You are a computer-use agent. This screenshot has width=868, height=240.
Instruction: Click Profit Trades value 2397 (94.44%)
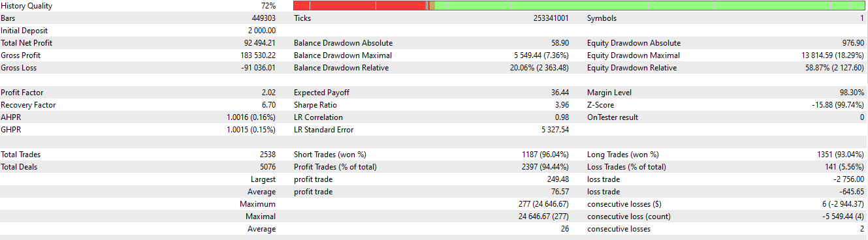pos(545,167)
